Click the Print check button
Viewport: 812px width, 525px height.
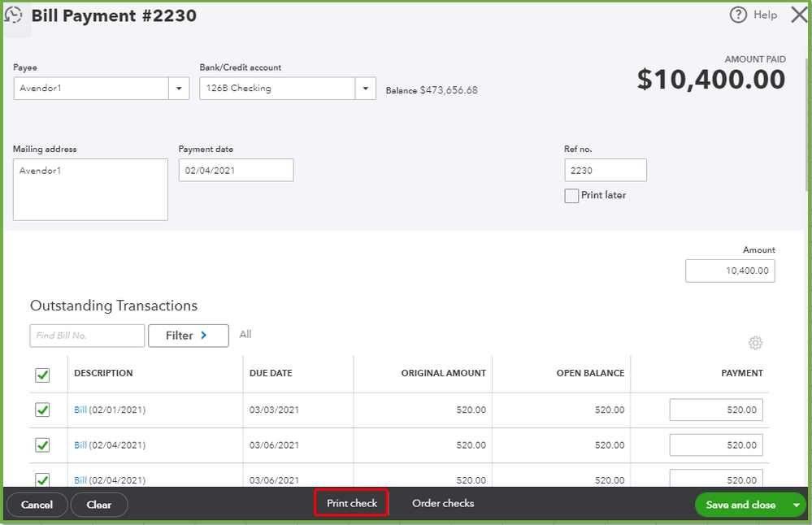350,503
